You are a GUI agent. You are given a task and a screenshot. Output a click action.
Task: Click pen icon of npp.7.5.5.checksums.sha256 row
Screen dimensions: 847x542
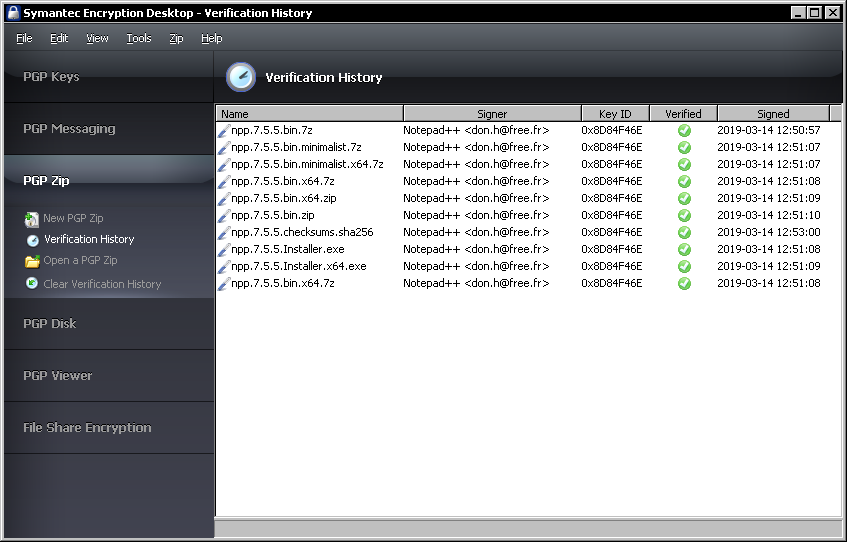point(224,233)
